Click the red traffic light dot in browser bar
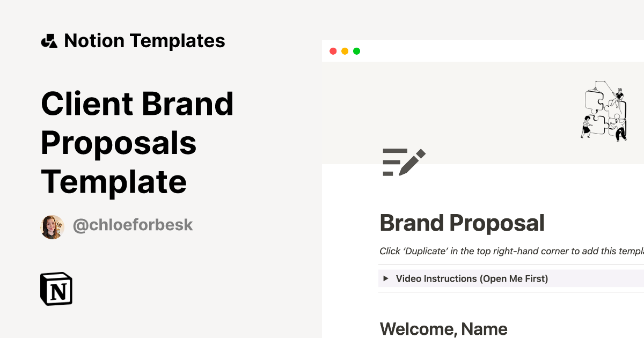Screen dimensions: 644x338 click(x=333, y=51)
